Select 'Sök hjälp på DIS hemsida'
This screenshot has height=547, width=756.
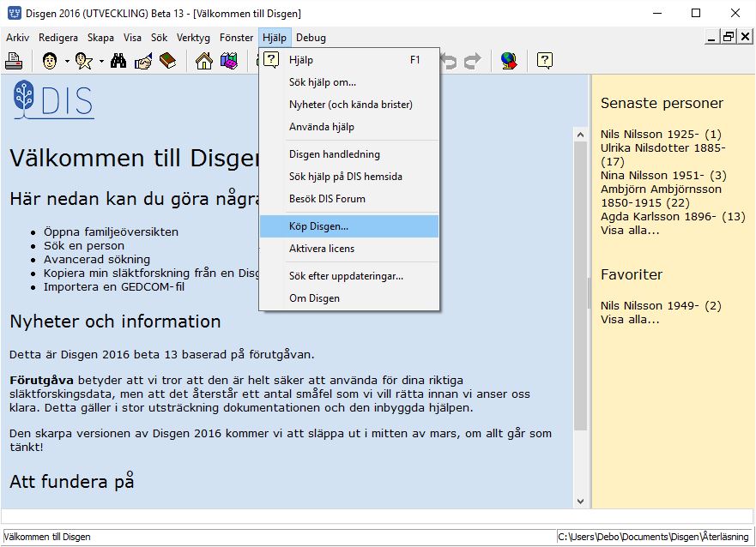[x=349, y=177]
